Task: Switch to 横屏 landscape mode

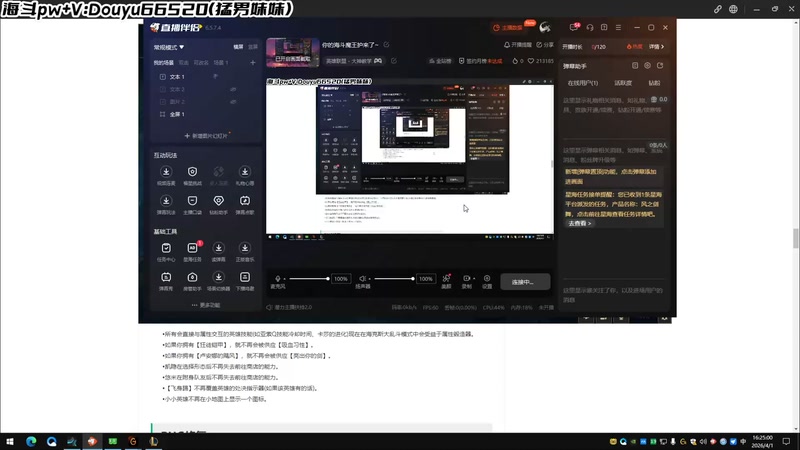Action: [x=238, y=47]
